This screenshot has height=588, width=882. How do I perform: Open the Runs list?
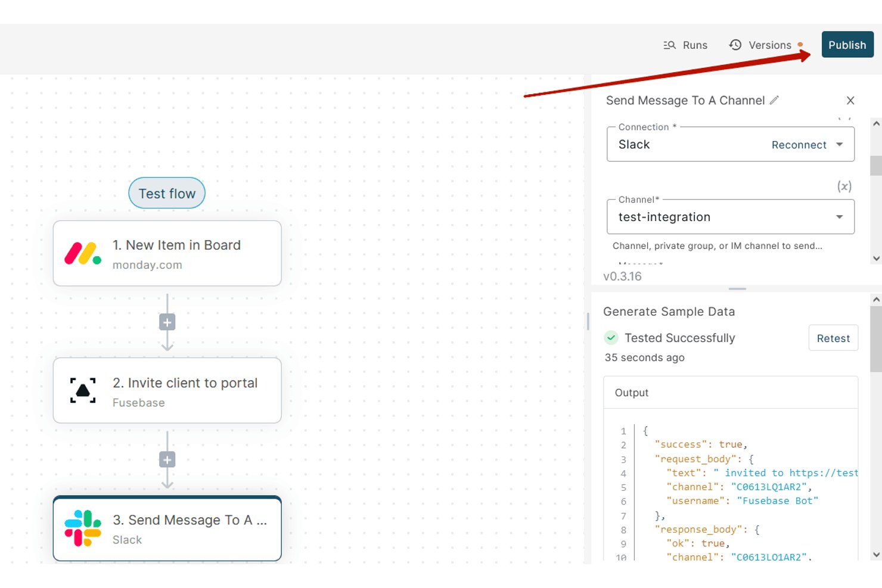(x=685, y=45)
